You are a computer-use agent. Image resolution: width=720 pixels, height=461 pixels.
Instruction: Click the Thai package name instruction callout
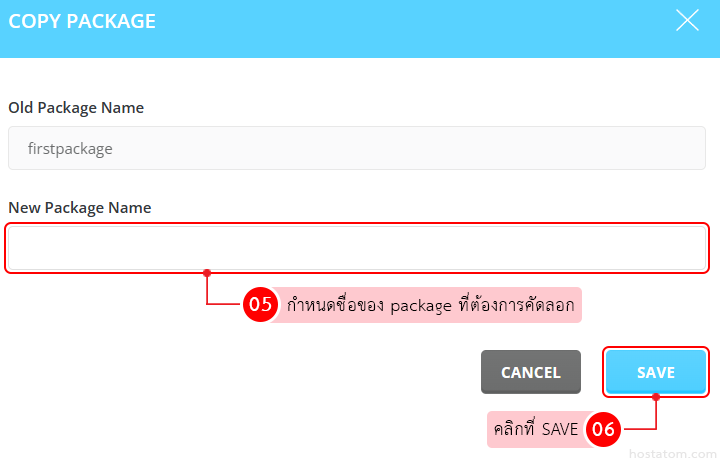tap(430, 305)
